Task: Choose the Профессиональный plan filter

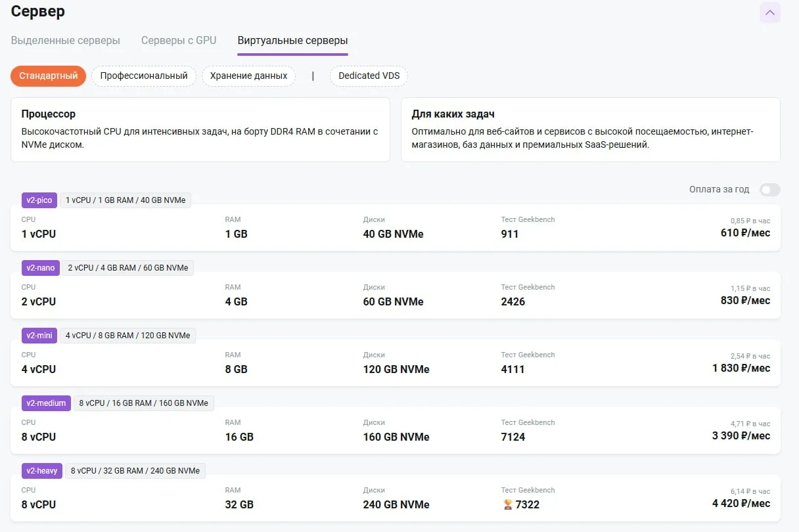Action: [x=144, y=76]
